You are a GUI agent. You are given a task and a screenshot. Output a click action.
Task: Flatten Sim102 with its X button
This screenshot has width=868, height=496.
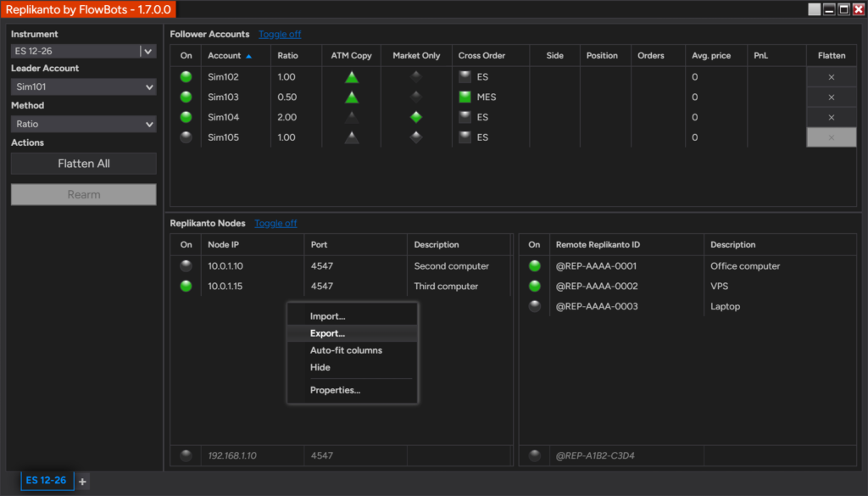(x=832, y=77)
